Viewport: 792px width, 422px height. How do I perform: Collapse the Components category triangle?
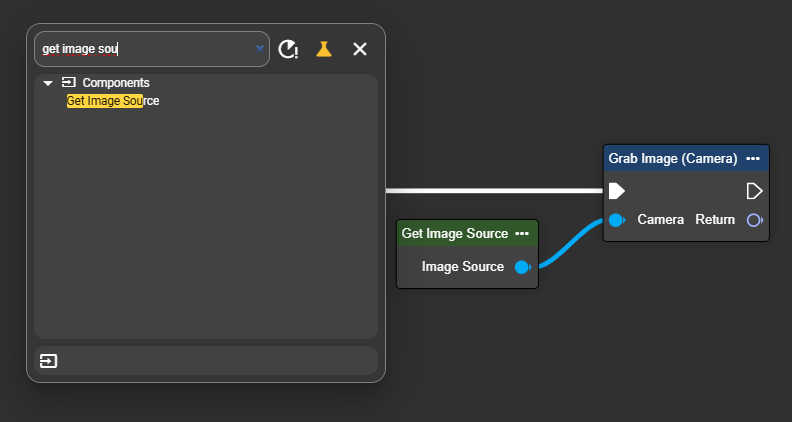[x=48, y=83]
